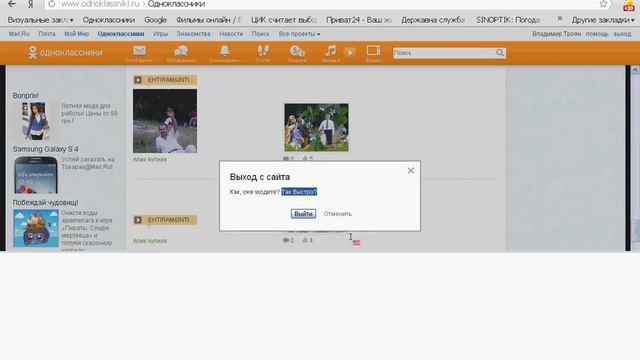Close the Выход с сайта dialog
The image size is (640, 360).
[x=411, y=171]
